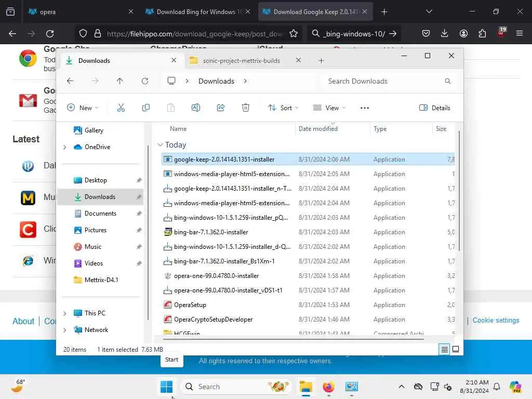The width and height of the screenshot is (532, 399).
Task: Open the New dropdown in Explorer toolbar
Action: 83,108
